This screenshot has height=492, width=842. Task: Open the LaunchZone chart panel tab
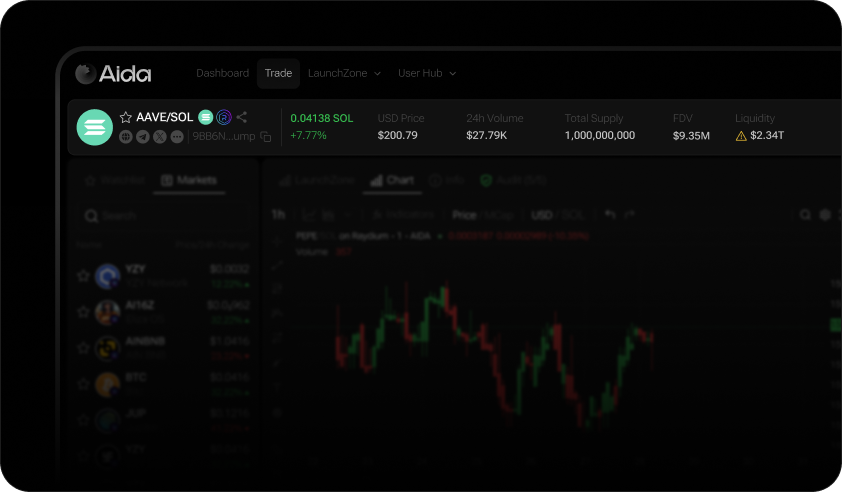tap(317, 180)
